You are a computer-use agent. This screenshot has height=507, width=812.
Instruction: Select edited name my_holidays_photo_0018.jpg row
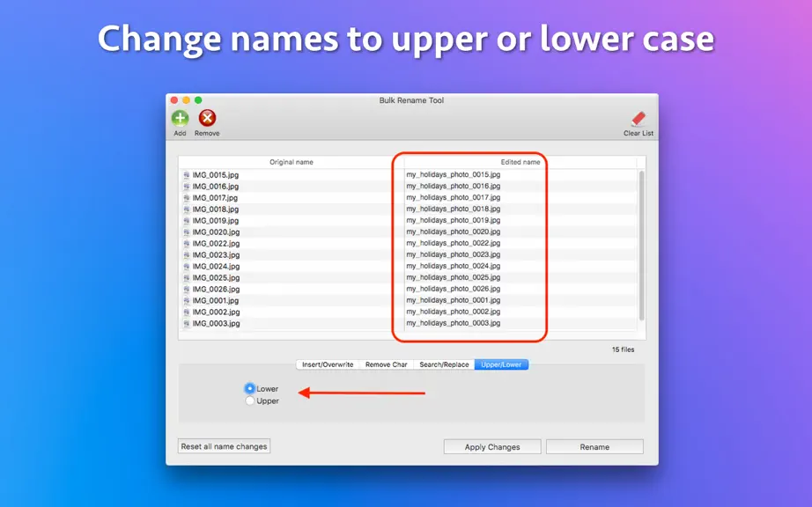(x=454, y=209)
